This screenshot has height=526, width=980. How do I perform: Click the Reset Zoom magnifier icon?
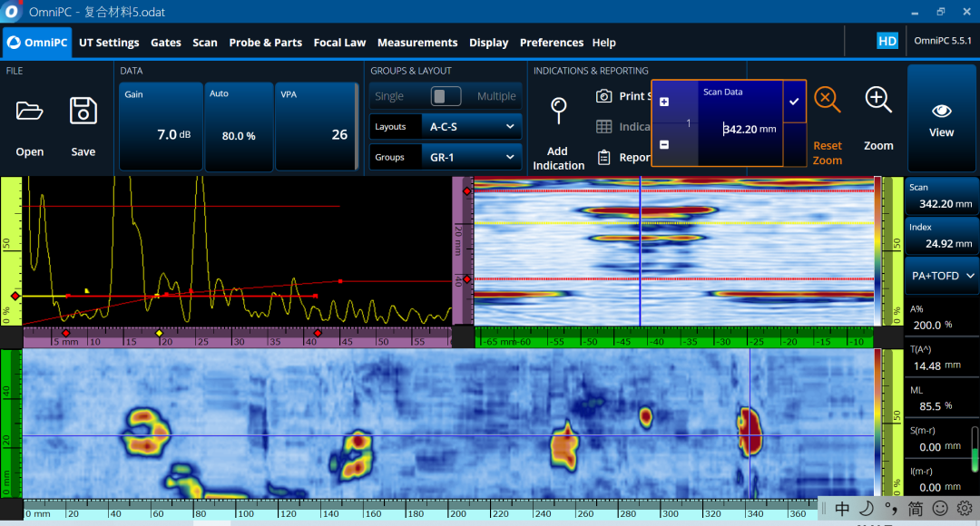827,100
